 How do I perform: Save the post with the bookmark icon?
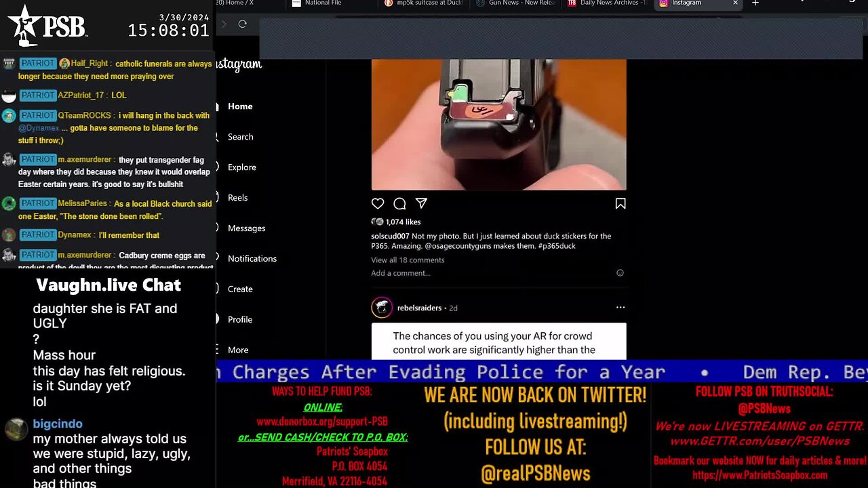pyautogui.click(x=620, y=203)
